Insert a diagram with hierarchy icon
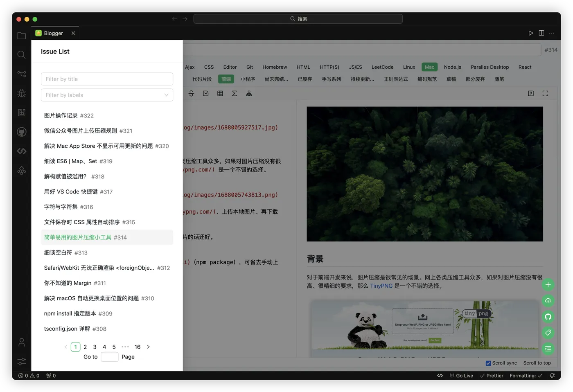573x392 pixels. click(x=249, y=94)
